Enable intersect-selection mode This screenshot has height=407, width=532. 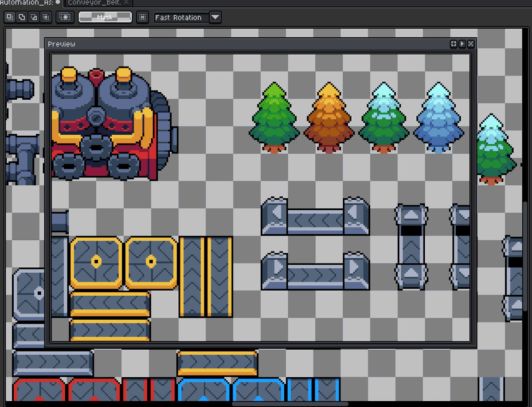(x=45, y=17)
